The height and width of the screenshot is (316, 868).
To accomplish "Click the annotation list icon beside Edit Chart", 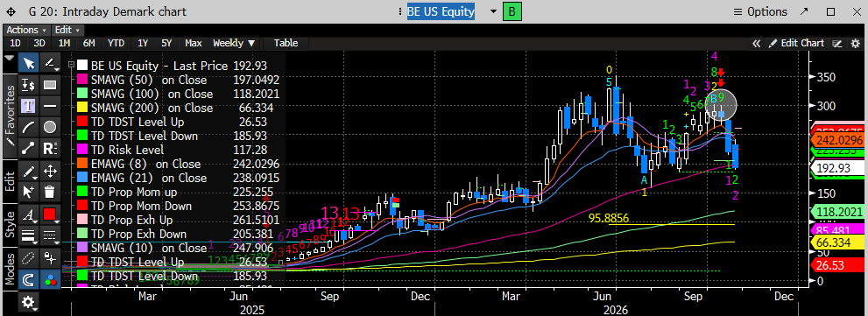I will (x=837, y=43).
